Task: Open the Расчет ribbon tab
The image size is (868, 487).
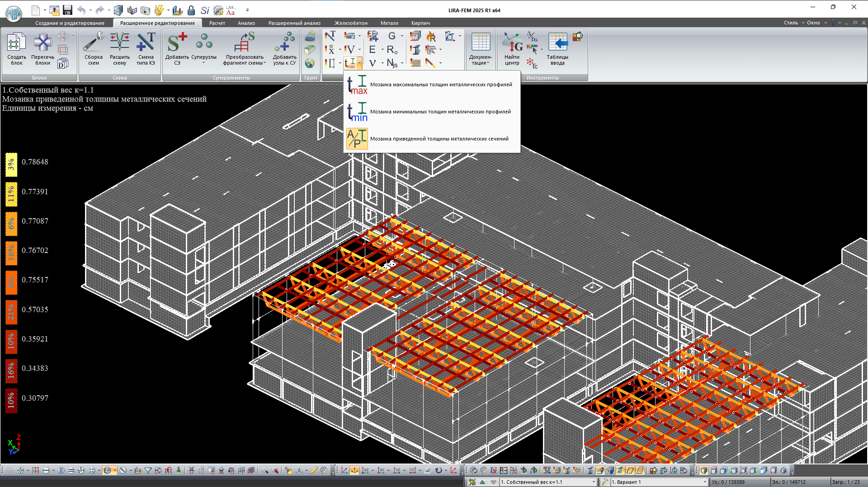Action: [217, 23]
